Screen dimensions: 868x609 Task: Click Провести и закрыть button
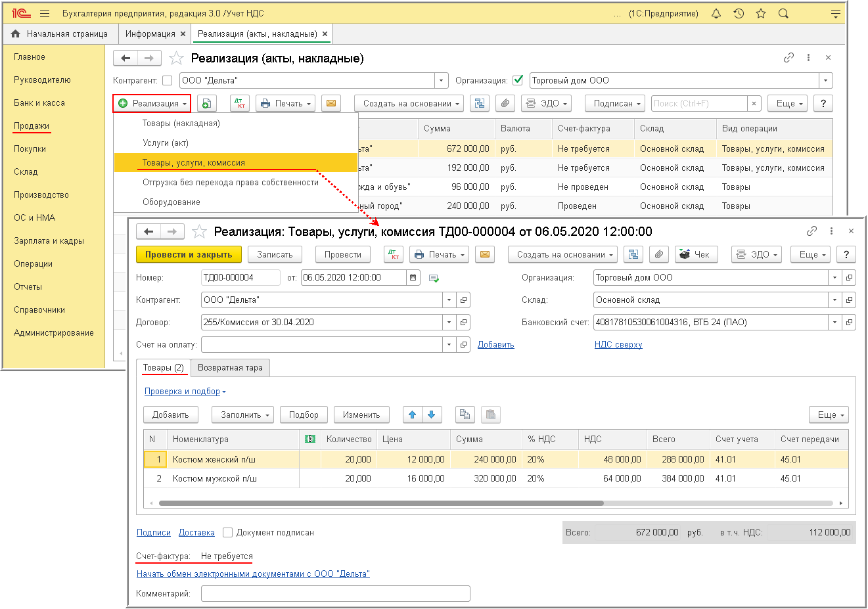click(x=189, y=254)
